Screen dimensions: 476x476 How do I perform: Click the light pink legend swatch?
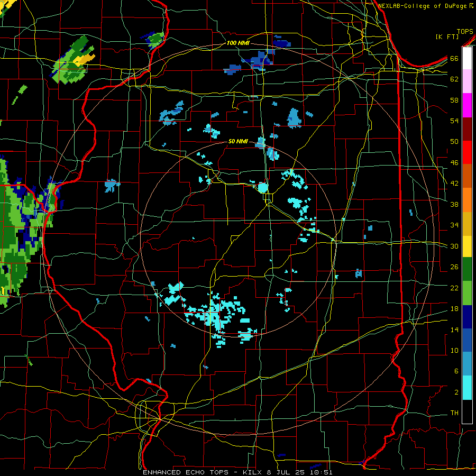click(x=467, y=81)
